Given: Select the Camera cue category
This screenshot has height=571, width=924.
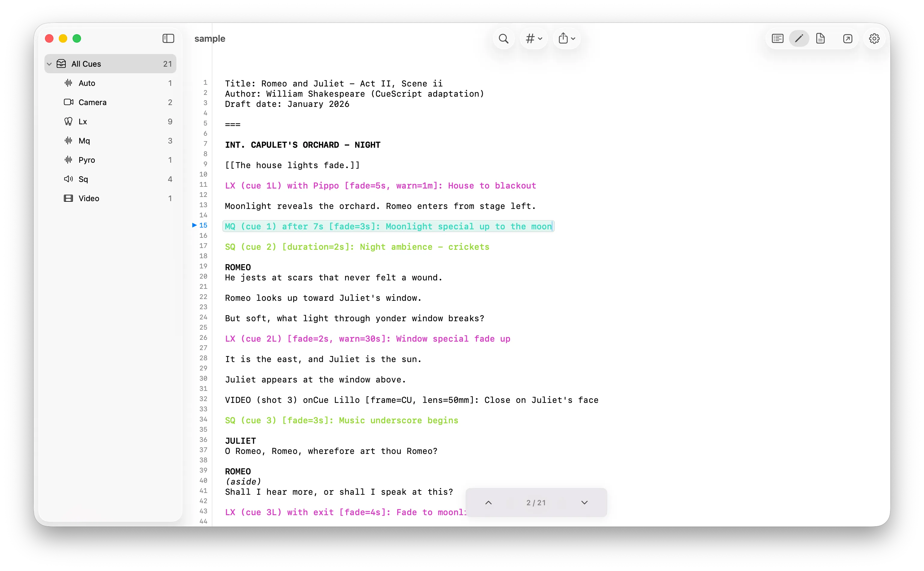Looking at the screenshot, I should [x=110, y=102].
